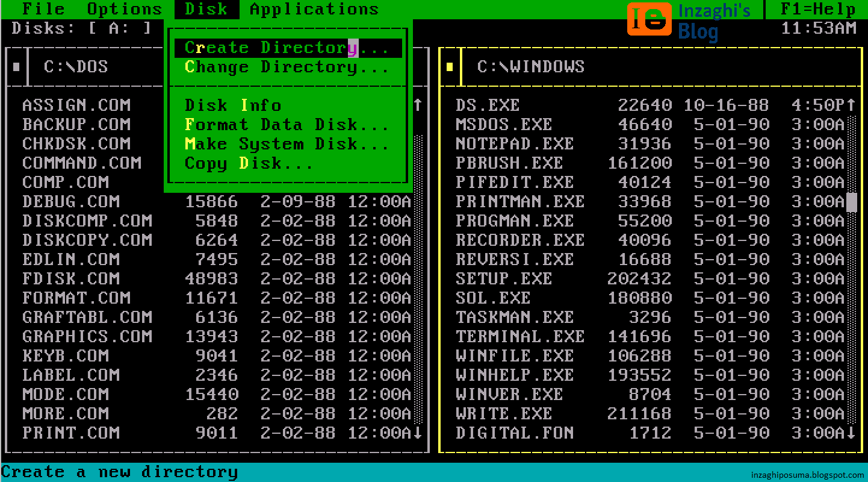Screen dimensions: 868x482
Task: Choose Format Data Disk... option
Action: (x=287, y=125)
